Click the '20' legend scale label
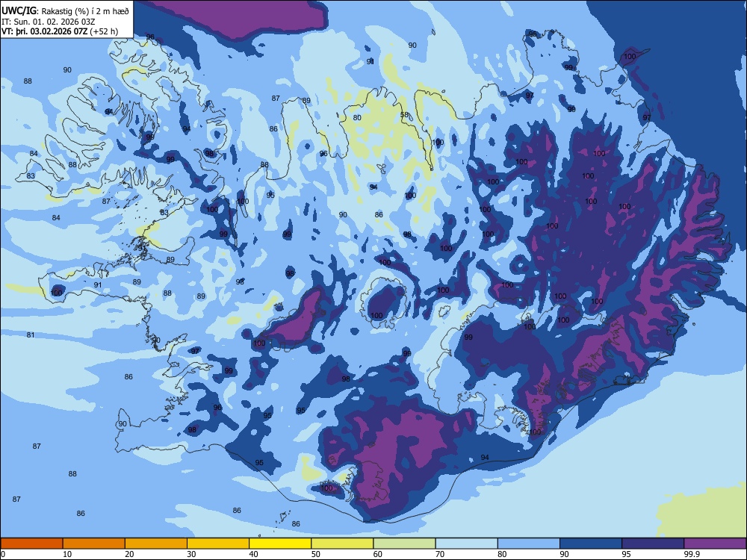The height and width of the screenshot is (560, 747). click(x=129, y=554)
